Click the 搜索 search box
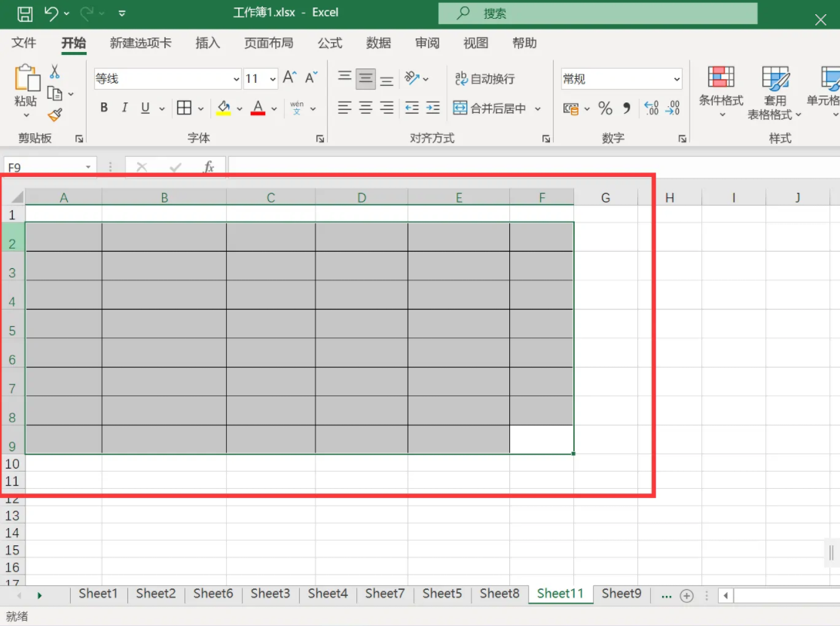The width and height of the screenshot is (840, 626). tap(597, 14)
